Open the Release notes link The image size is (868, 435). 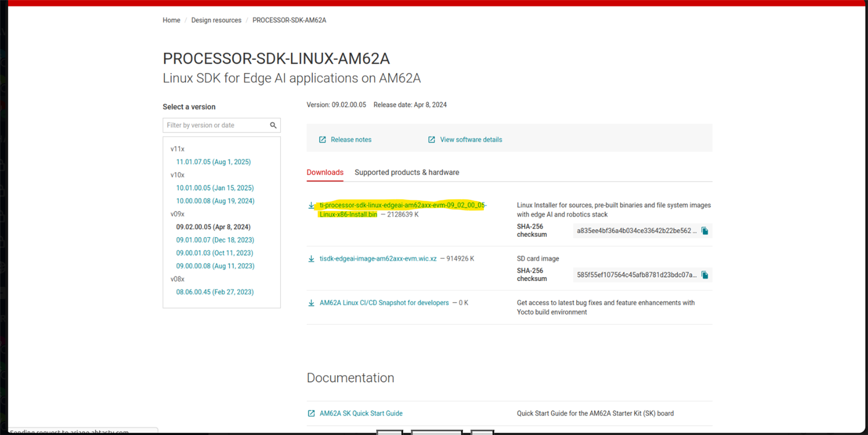pyautogui.click(x=351, y=140)
